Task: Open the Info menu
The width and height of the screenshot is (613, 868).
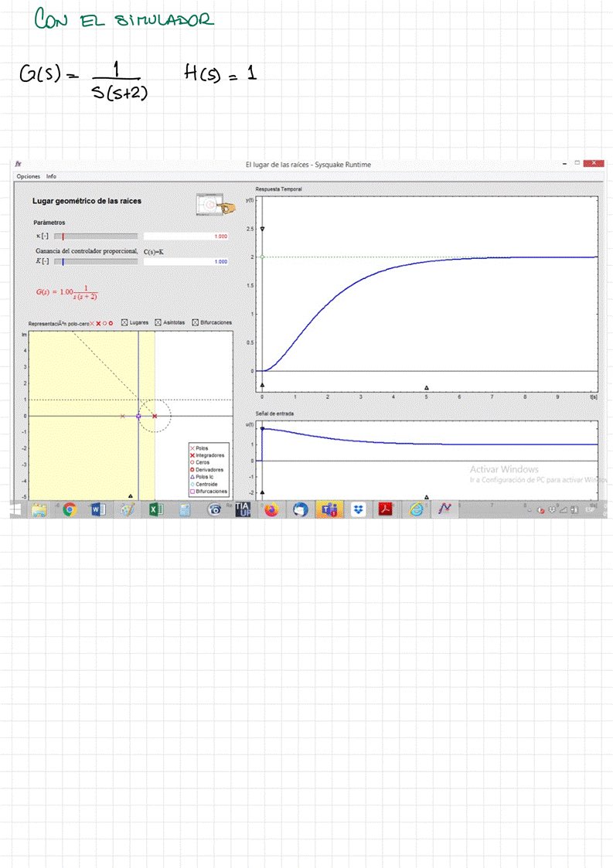Action: coord(51,176)
